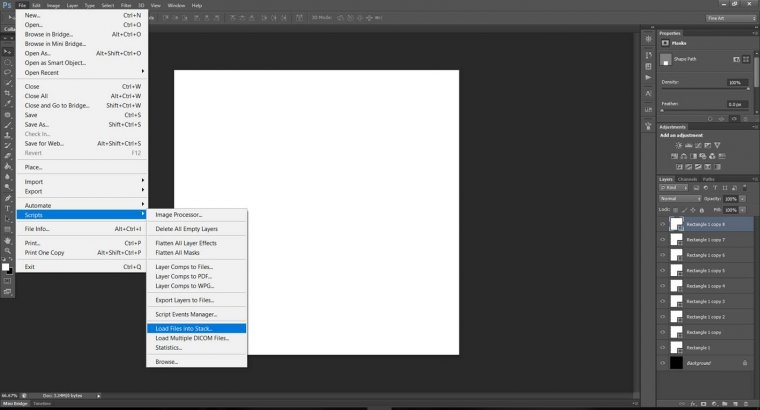
Task: Click the Lock position icon
Action: tap(693, 210)
